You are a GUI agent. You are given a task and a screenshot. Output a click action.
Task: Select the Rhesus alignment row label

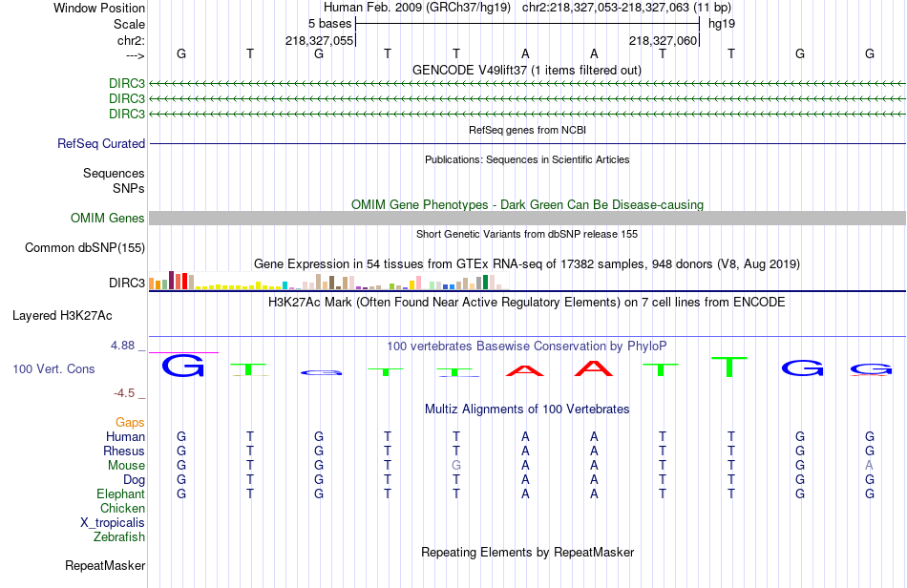[x=124, y=451]
